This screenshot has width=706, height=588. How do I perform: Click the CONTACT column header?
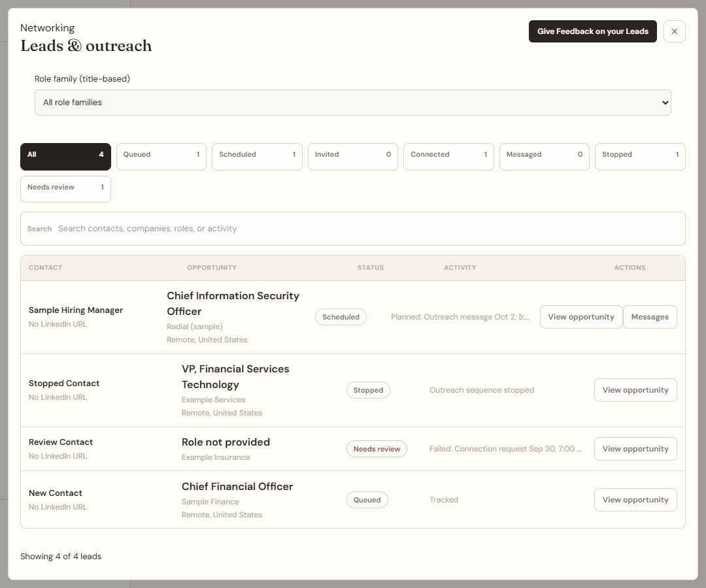coord(46,268)
